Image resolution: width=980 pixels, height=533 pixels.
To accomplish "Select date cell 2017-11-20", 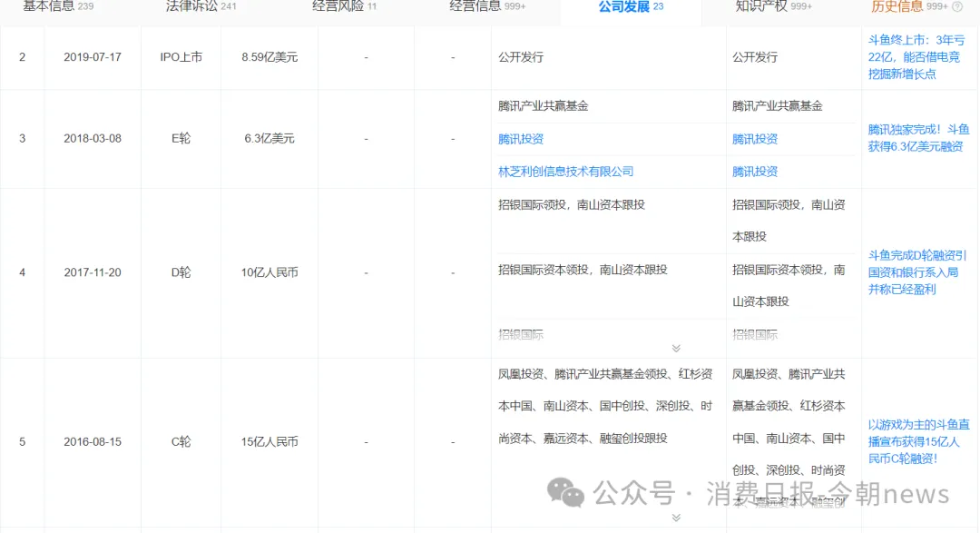I will [x=93, y=272].
